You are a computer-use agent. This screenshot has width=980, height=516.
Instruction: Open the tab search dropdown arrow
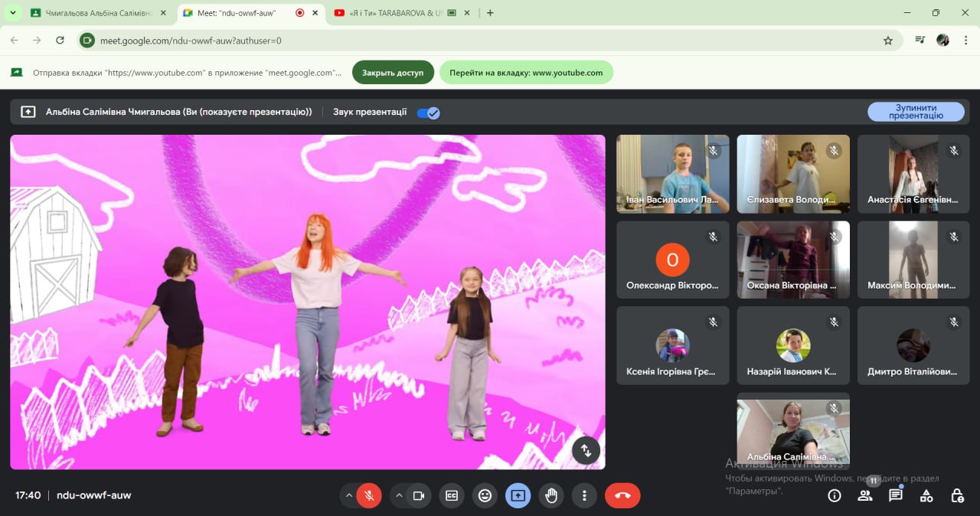tap(12, 13)
